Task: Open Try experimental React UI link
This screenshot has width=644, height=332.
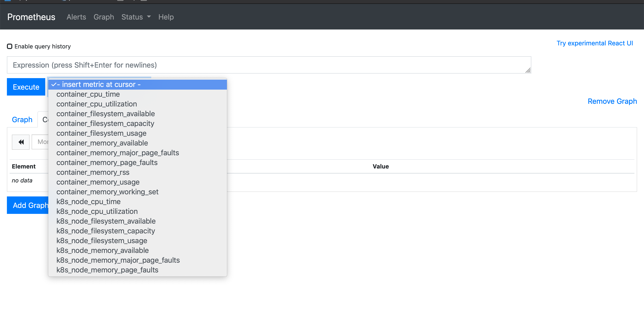Action: (x=595, y=43)
